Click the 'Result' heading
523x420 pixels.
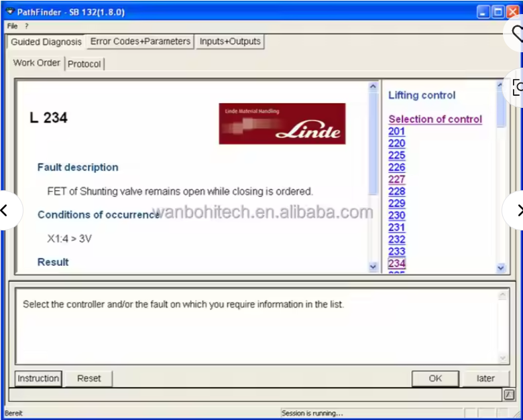(x=53, y=263)
